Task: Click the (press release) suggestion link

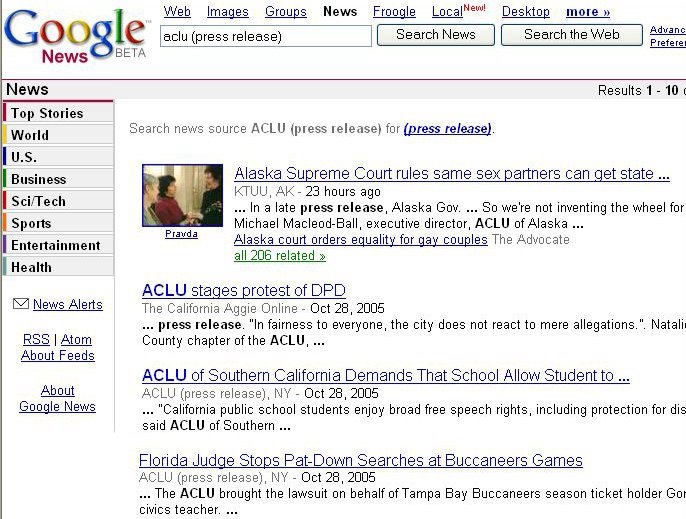Action: point(448,129)
